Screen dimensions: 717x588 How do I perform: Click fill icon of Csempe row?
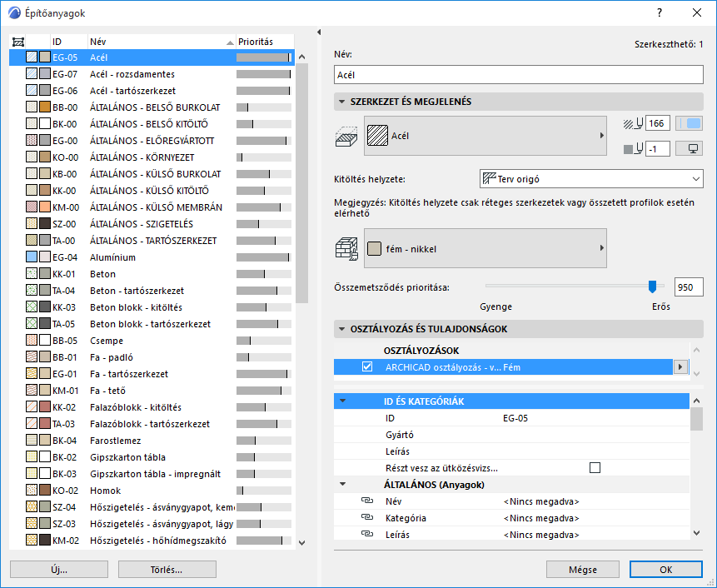pos(32,340)
